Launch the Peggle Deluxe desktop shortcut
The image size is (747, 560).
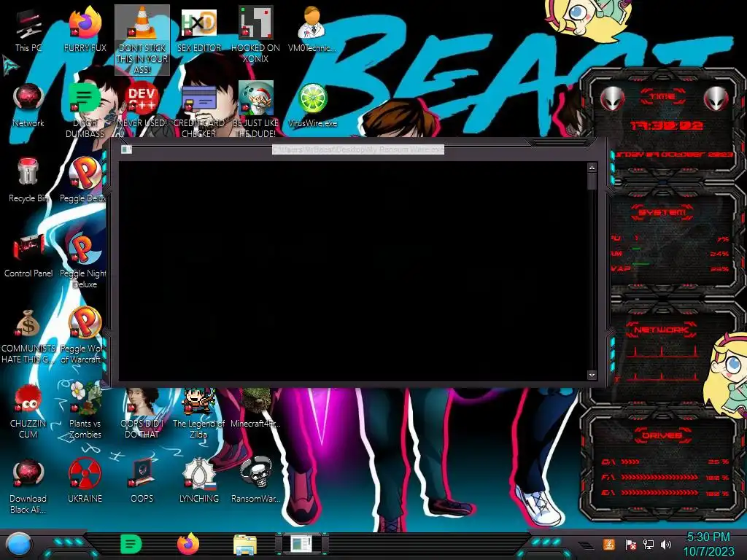click(83, 180)
